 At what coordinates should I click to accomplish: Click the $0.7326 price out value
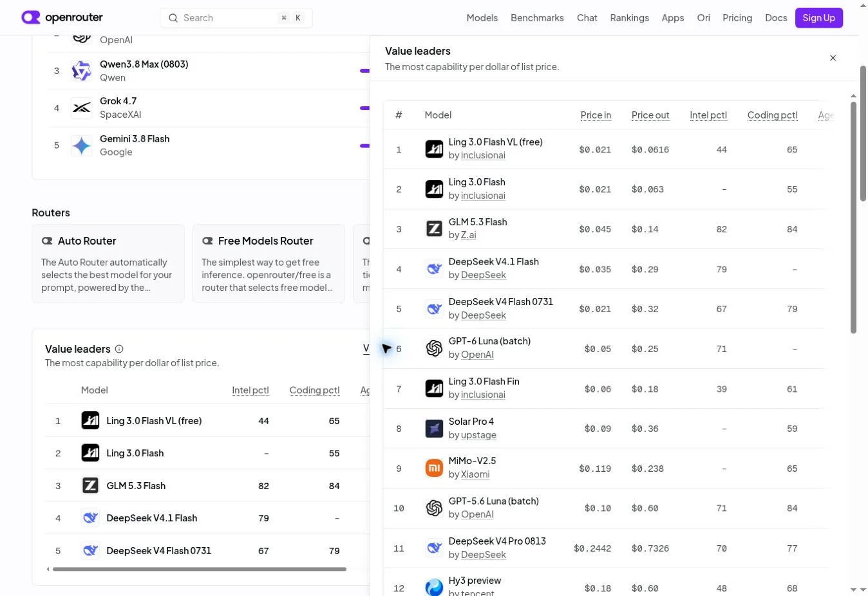(x=650, y=549)
